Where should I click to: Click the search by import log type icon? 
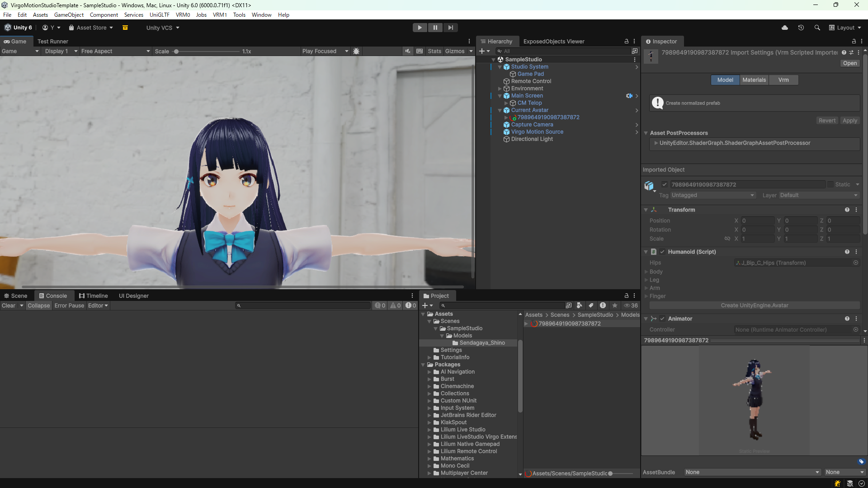603,305
